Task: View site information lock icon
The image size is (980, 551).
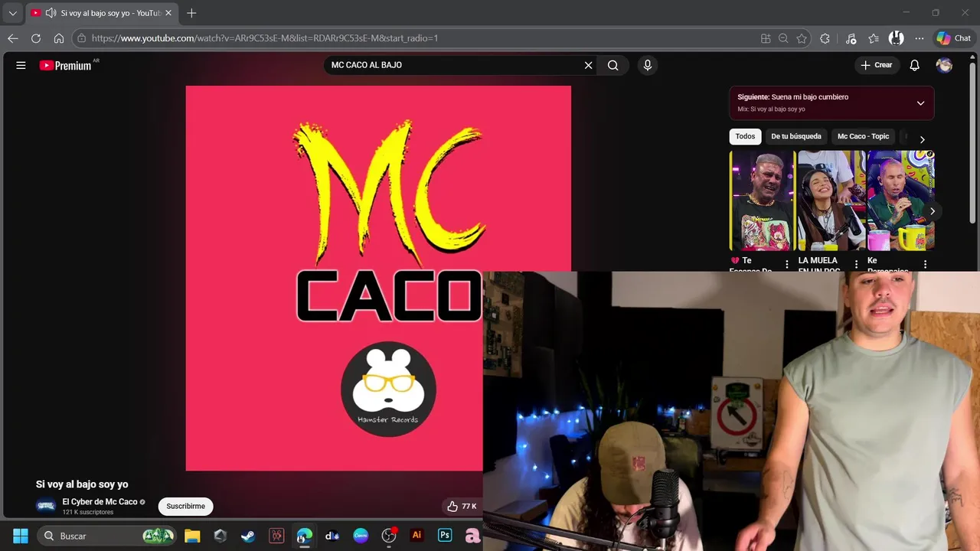Action: tap(82, 38)
